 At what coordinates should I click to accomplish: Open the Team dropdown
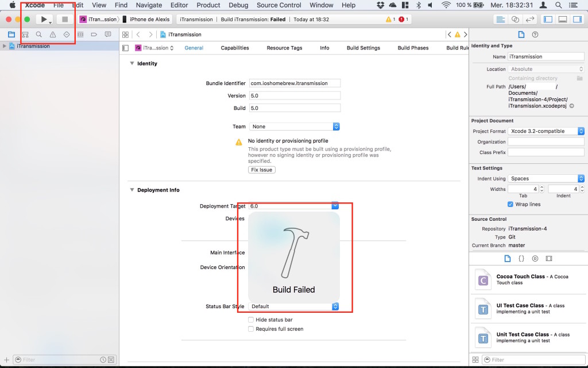point(295,126)
